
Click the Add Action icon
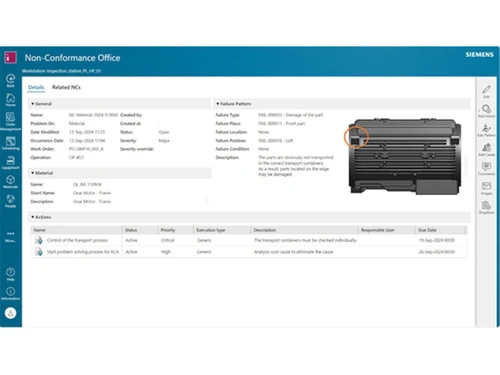point(486,111)
